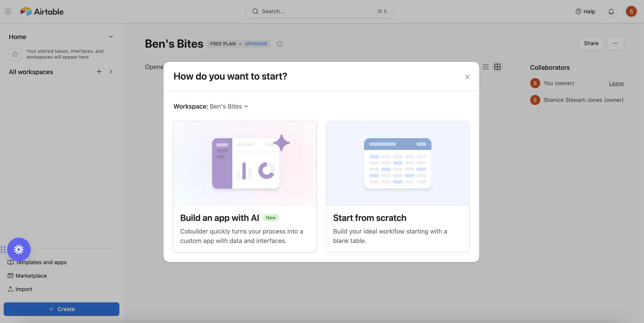644x323 pixels.
Task: Click the Airtable logo
Action: [x=42, y=12]
